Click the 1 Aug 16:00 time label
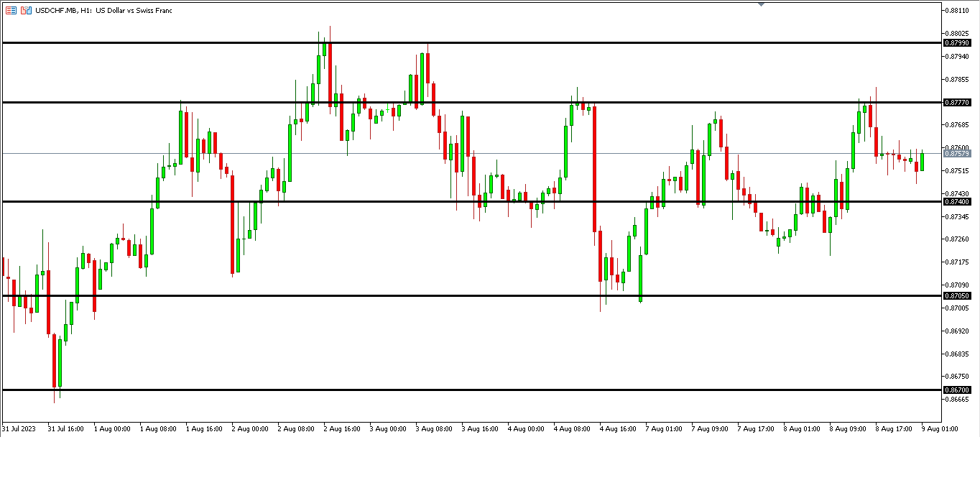 click(x=204, y=429)
